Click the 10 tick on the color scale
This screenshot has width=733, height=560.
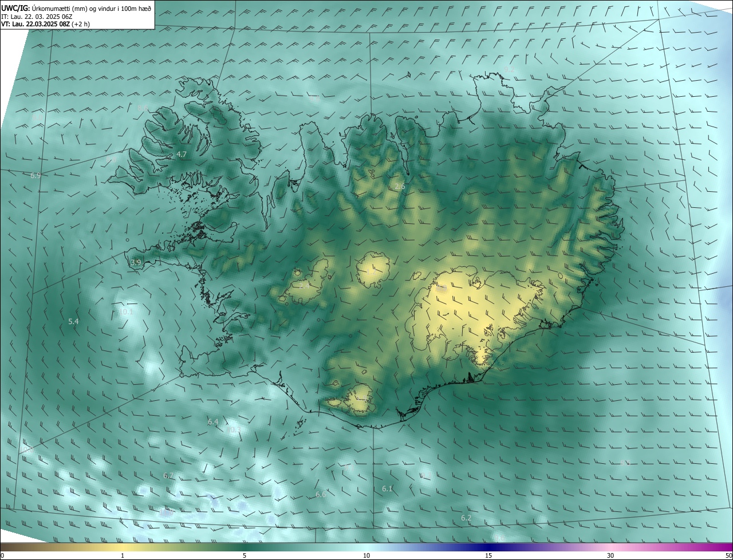pos(366,556)
